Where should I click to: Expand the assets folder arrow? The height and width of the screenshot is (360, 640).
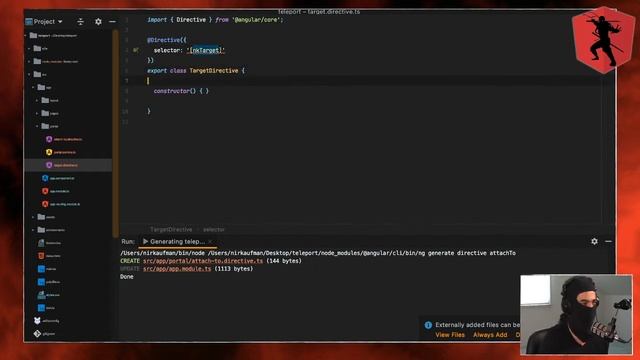pyautogui.click(x=33, y=217)
